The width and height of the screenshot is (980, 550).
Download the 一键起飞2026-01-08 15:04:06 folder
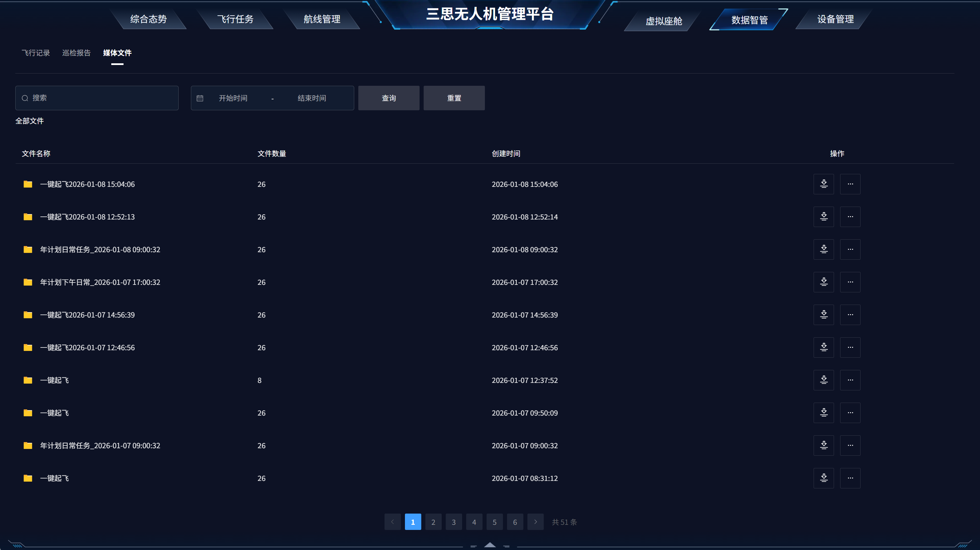pyautogui.click(x=823, y=184)
